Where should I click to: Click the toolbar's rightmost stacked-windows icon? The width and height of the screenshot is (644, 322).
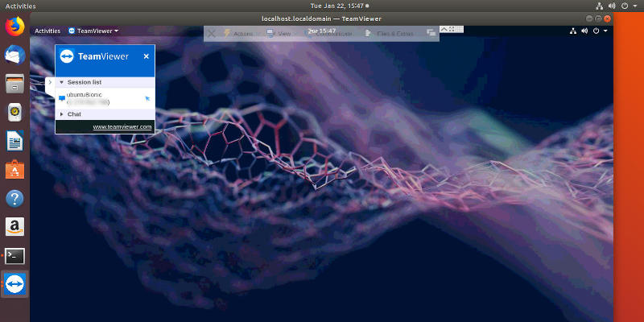431,32
